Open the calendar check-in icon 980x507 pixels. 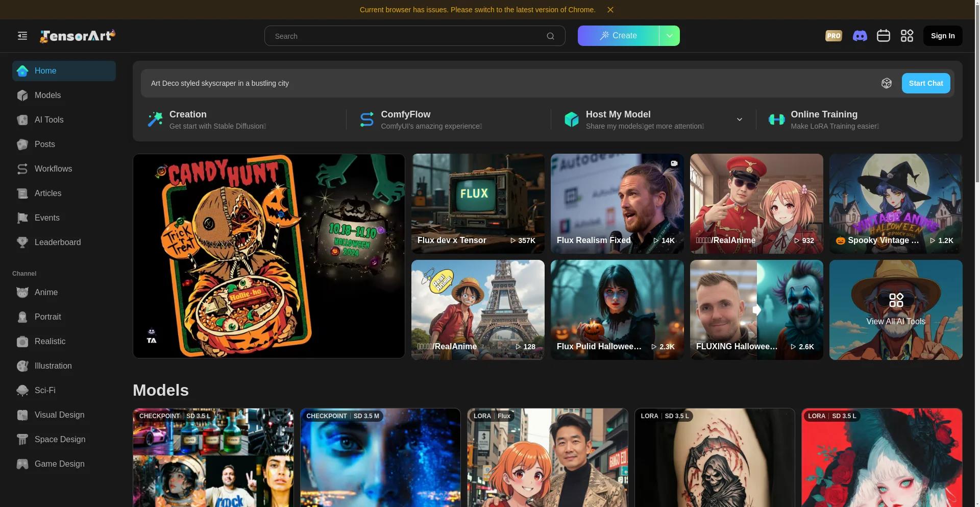(884, 36)
